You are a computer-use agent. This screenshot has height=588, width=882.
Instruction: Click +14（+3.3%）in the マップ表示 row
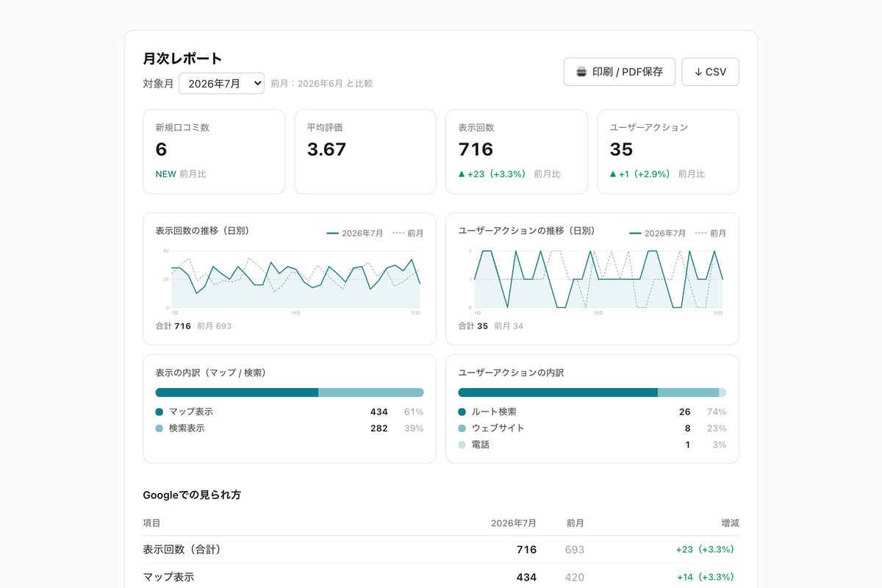coord(707,577)
